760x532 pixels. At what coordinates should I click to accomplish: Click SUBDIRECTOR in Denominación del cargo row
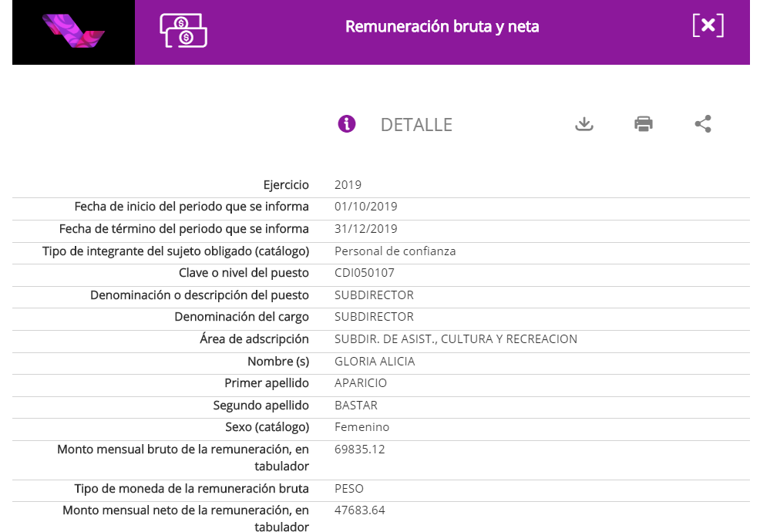coord(374,317)
